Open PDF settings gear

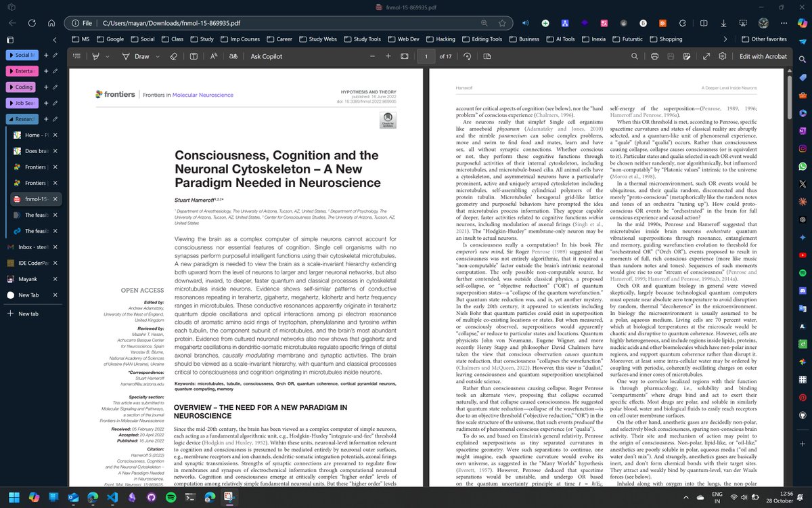coord(723,56)
